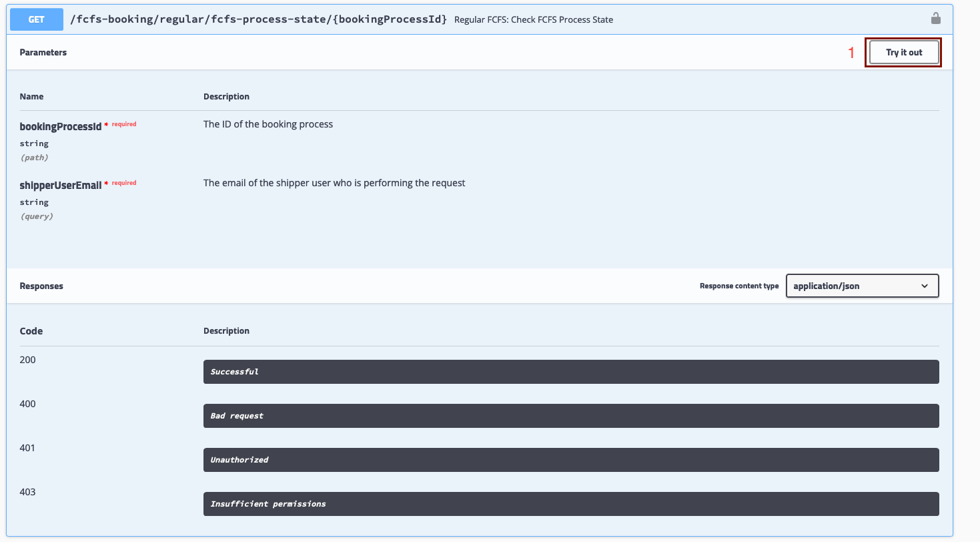Open the Response content type dropdown
The image size is (980, 542).
[861, 286]
